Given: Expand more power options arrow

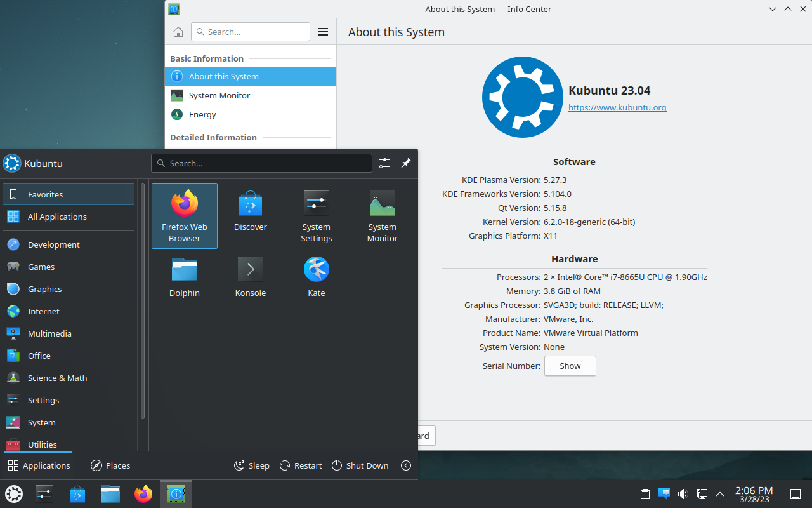Looking at the screenshot, I should [406, 465].
